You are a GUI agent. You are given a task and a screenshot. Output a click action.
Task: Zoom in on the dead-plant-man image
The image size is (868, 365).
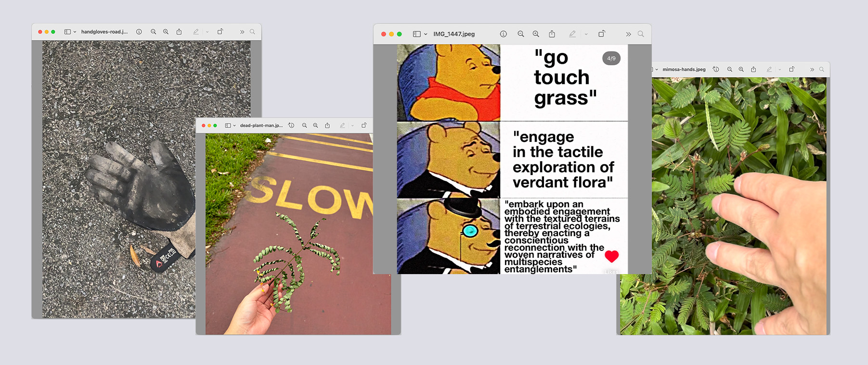pos(316,126)
